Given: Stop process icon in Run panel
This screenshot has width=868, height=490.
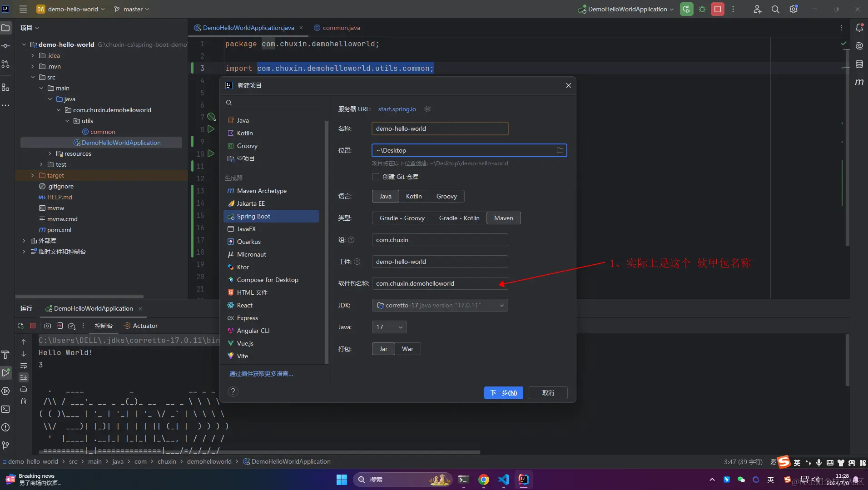Looking at the screenshot, I should (33, 326).
